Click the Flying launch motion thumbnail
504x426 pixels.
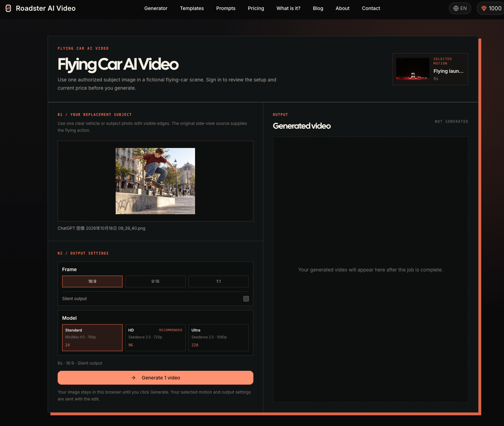[413, 69]
